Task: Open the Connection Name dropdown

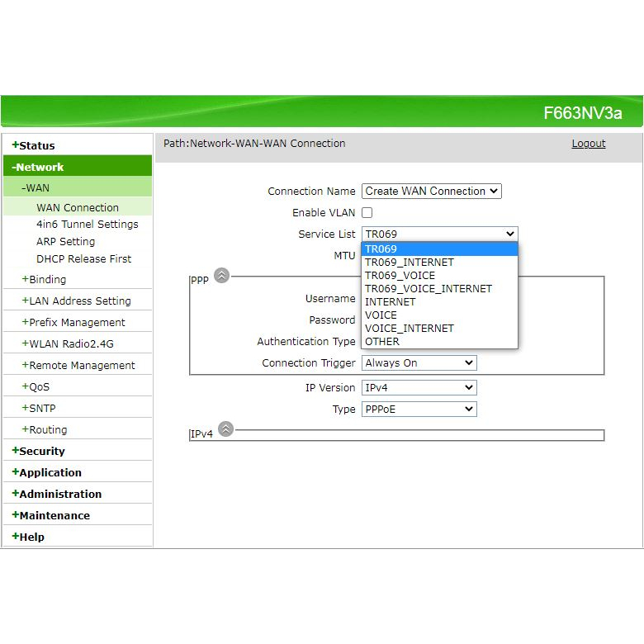Action: [x=431, y=191]
